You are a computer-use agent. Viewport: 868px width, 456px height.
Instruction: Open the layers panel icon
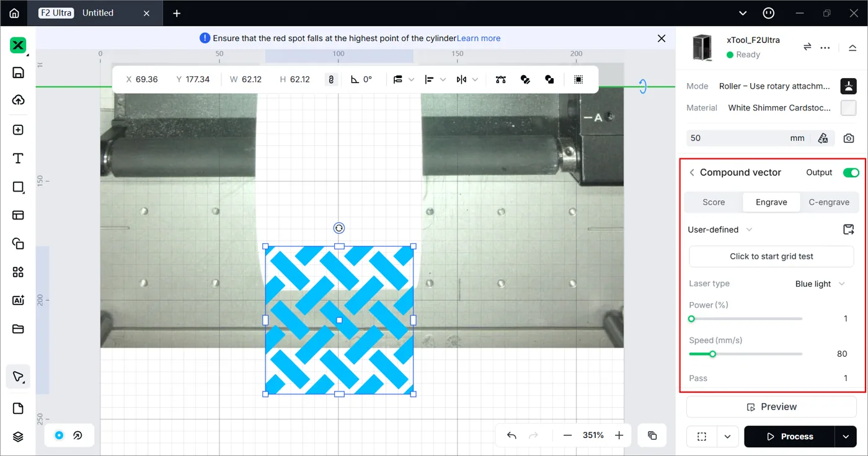[x=18, y=437]
